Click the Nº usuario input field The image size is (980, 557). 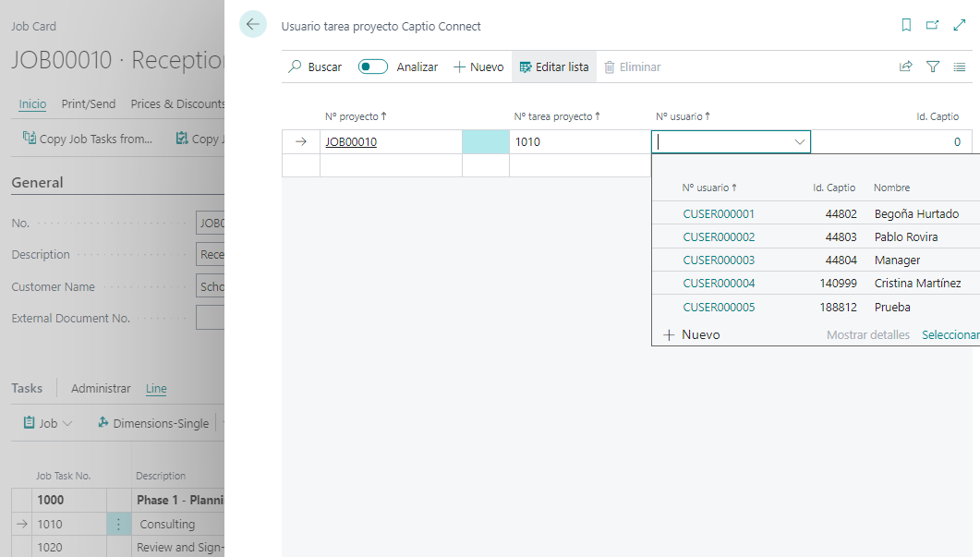pyautogui.click(x=720, y=142)
